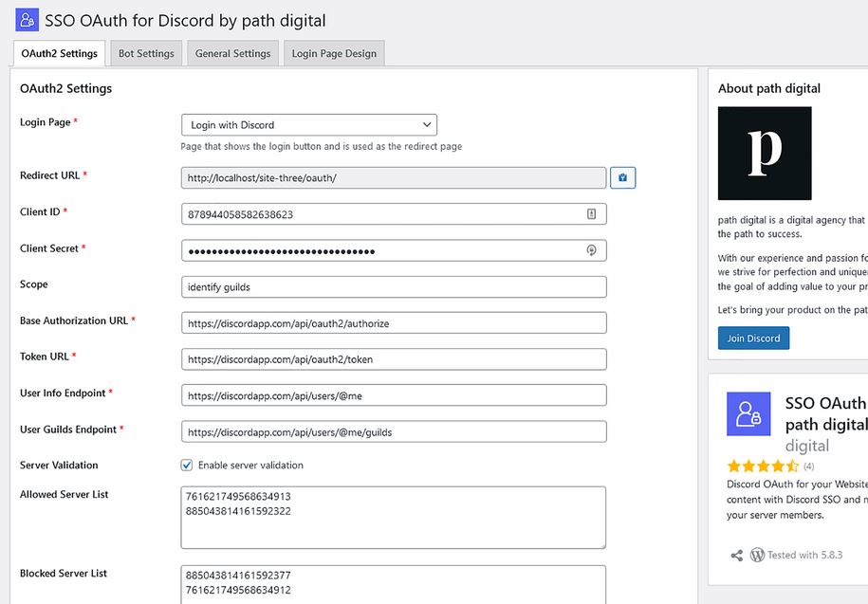Image resolution: width=868 pixels, height=604 pixels.
Task: Click the path digital logo image
Action: click(x=765, y=154)
